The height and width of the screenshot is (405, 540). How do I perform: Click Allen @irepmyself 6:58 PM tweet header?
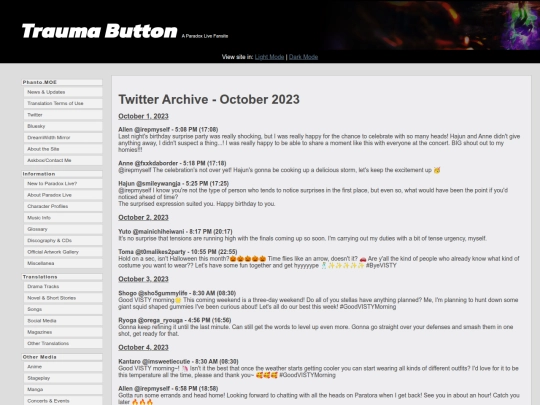click(168, 388)
